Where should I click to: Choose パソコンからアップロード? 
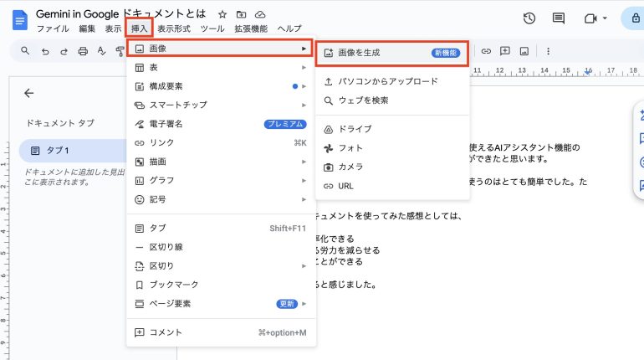tap(392, 81)
